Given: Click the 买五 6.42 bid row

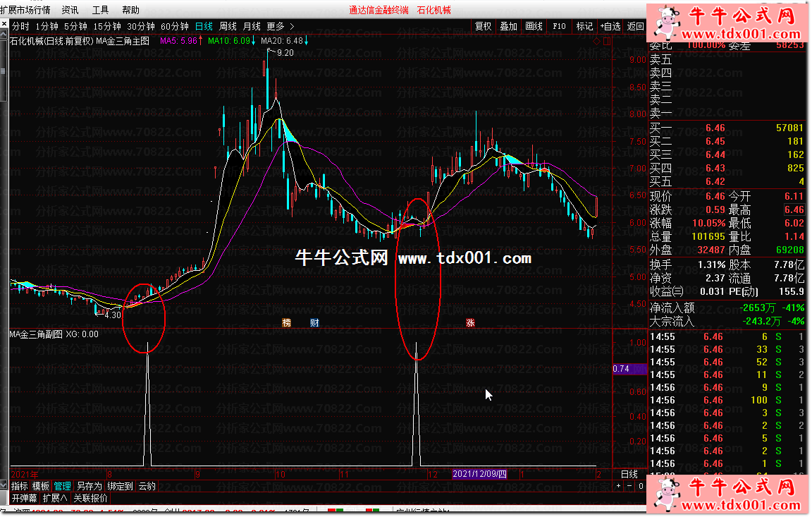Looking at the screenshot, I should click(x=727, y=181).
